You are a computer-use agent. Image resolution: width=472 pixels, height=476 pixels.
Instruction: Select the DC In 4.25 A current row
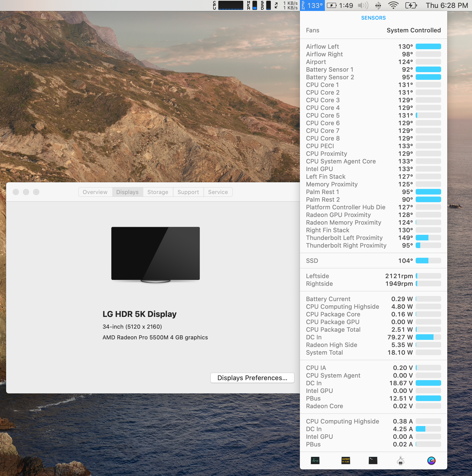[373, 429]
